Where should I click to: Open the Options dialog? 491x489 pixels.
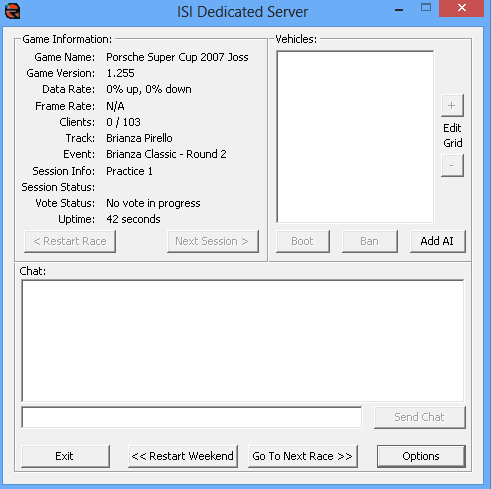pos(421,456)
